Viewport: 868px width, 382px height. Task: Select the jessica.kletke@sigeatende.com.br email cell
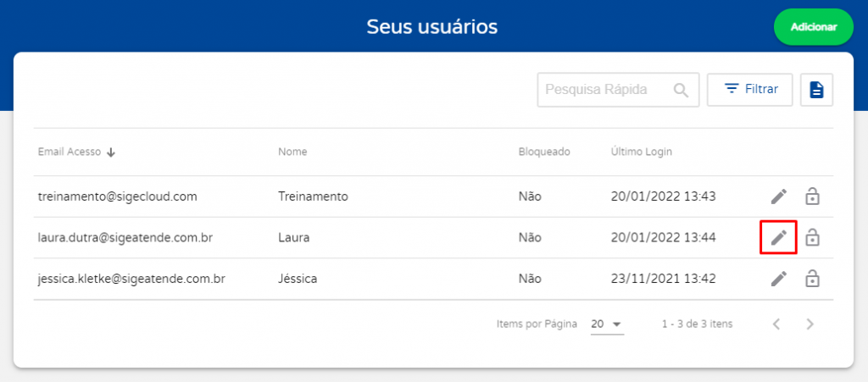[131, 279]
